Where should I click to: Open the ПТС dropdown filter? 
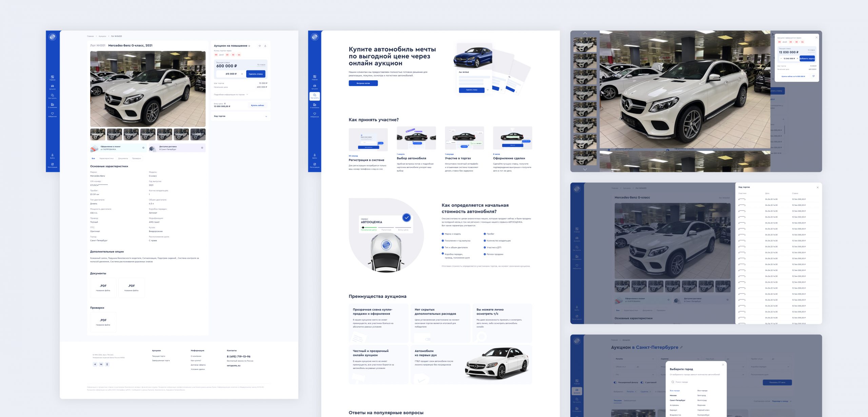(x=635, y=375)
